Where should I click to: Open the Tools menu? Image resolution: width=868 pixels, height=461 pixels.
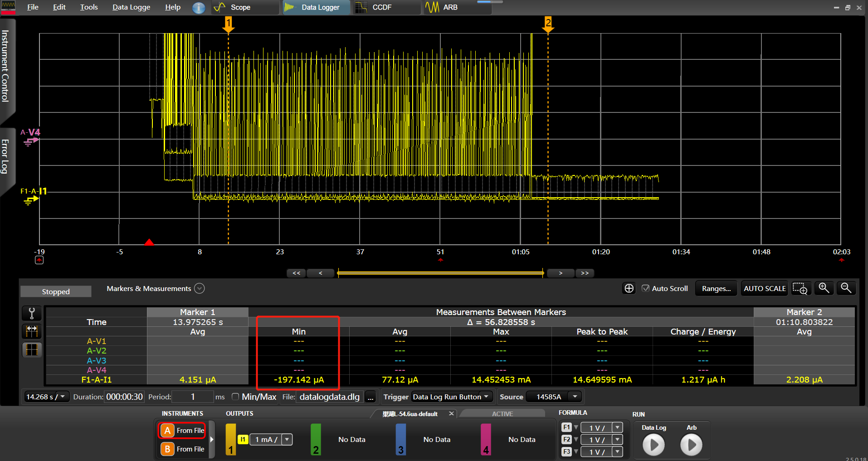click(89, 7)
